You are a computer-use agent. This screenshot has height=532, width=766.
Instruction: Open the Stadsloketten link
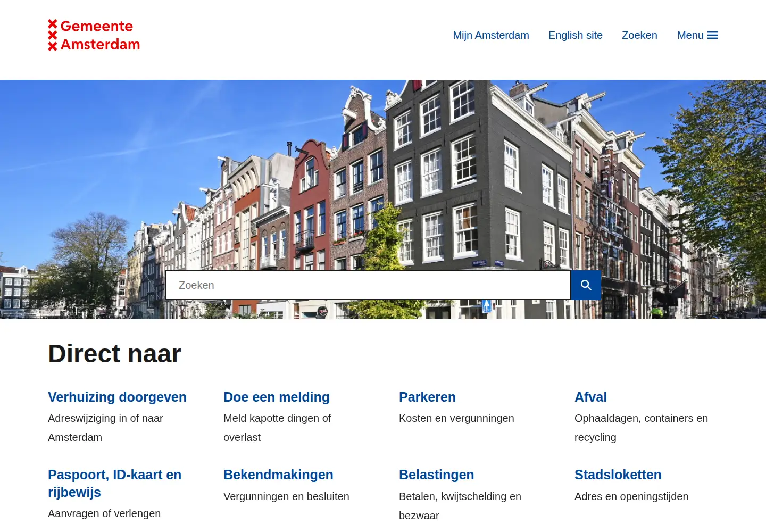pyautogui.click(x=618, y=475)
